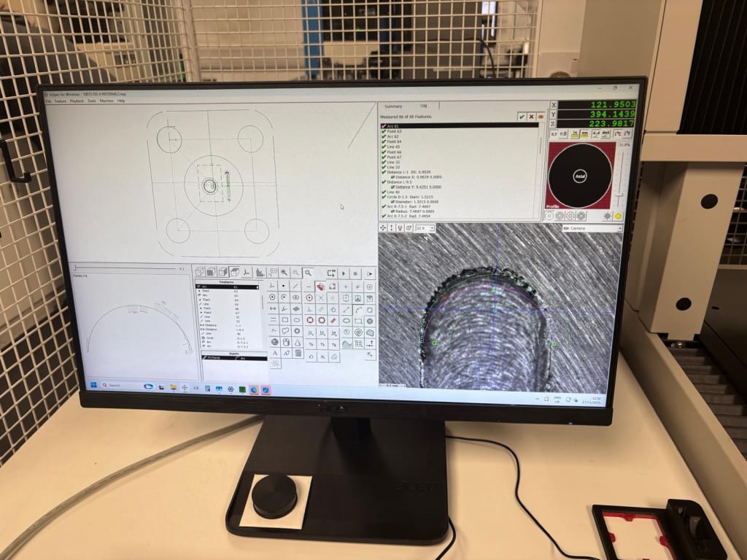
Task: Select the rectangle feature tool
Action: click(x=284, y=319)
